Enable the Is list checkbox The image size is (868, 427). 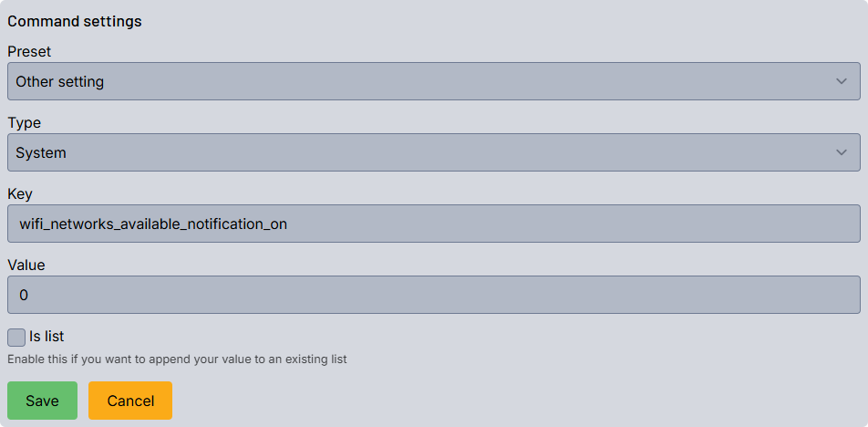pyautogui.click(x=16, y=337)
